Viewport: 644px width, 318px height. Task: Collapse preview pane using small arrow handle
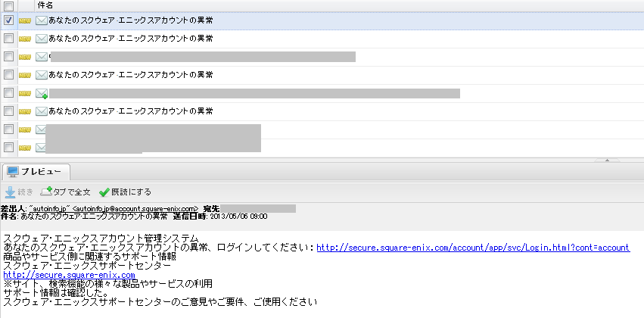coord(605,161)
